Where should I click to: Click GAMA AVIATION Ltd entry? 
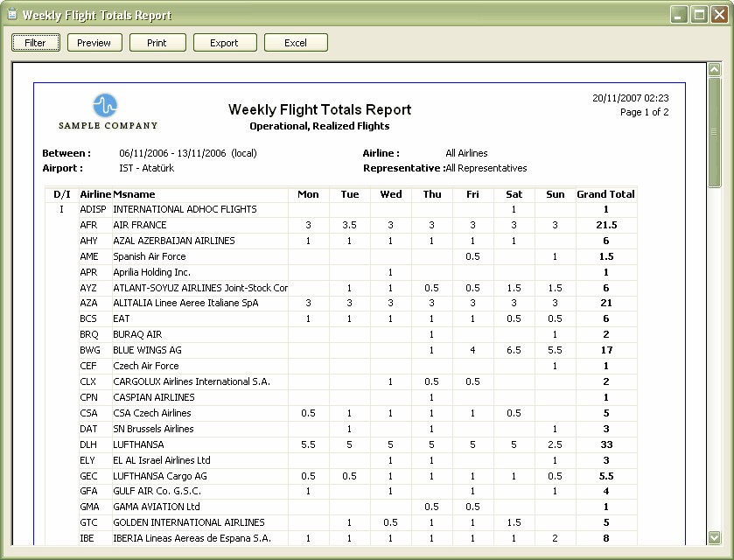click(x=157, y=507)
